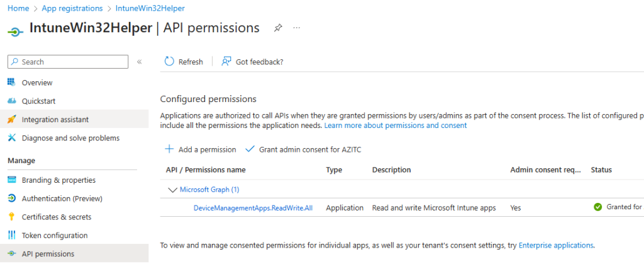Collapse the Manage section header
Image resolution: width=644 pixels, height=264 pixels.
pos(21,161)
